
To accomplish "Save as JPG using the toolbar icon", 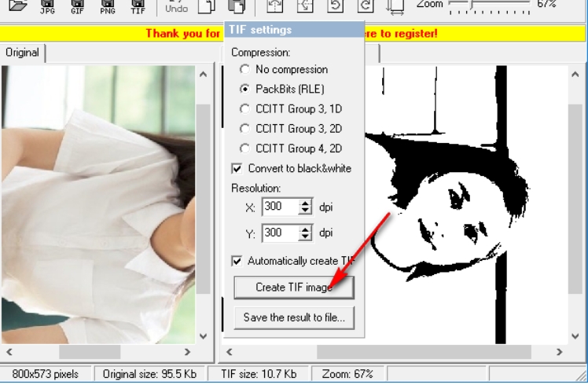I will pyautogui.click(x=47, y=6).
